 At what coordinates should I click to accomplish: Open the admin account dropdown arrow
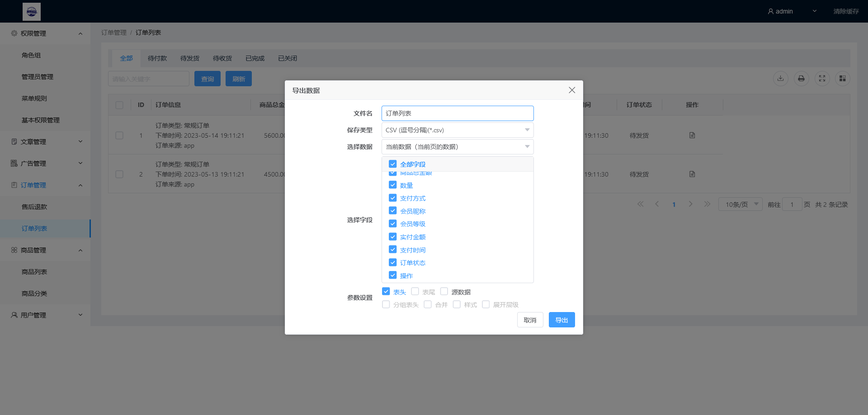[x=815, y=11]
